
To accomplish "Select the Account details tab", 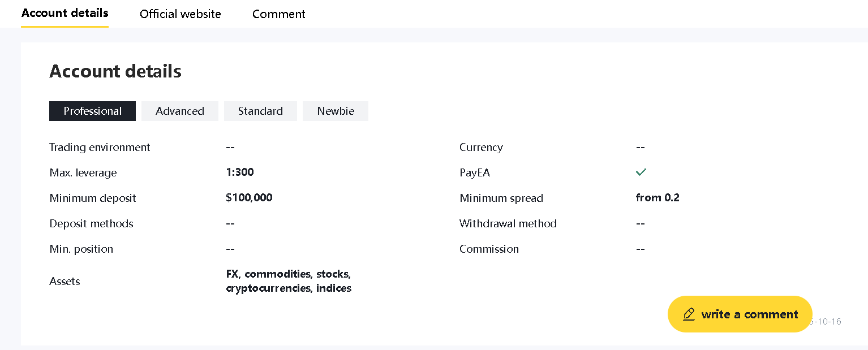I will 65,13.
